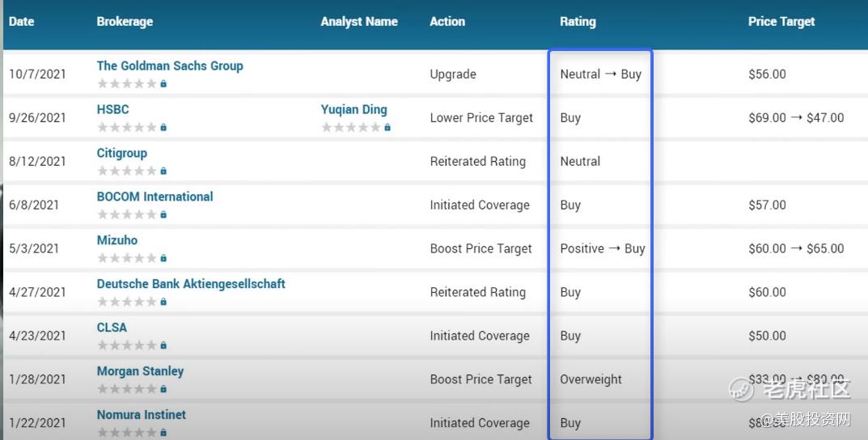
Task: Click the lock icon under Morgan Stanley
Action: pyautogui.click(x=163, y=389)
